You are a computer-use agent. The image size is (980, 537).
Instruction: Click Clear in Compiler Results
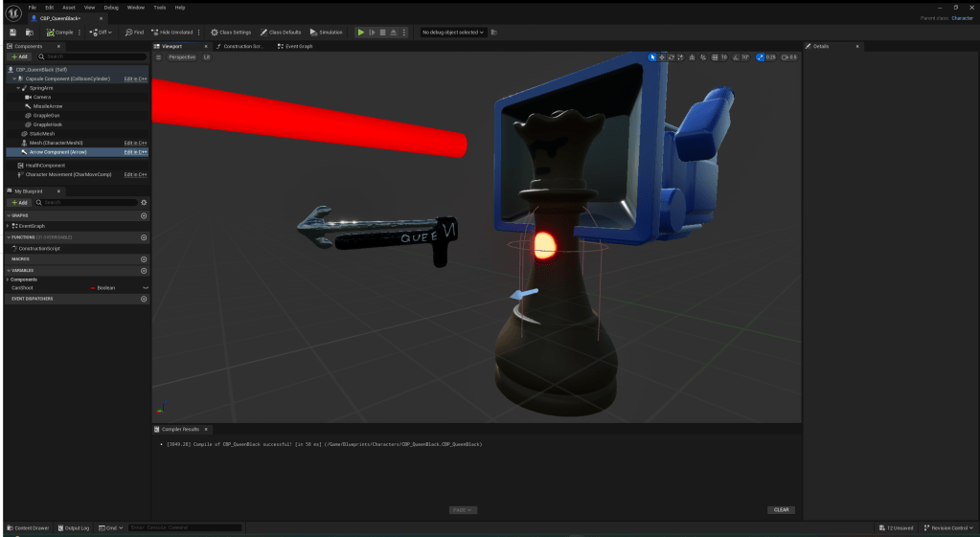(781, 510)
